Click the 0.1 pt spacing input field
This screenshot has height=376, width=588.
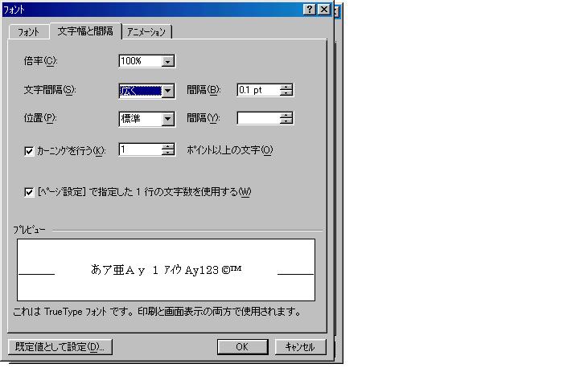coord(259,90)
